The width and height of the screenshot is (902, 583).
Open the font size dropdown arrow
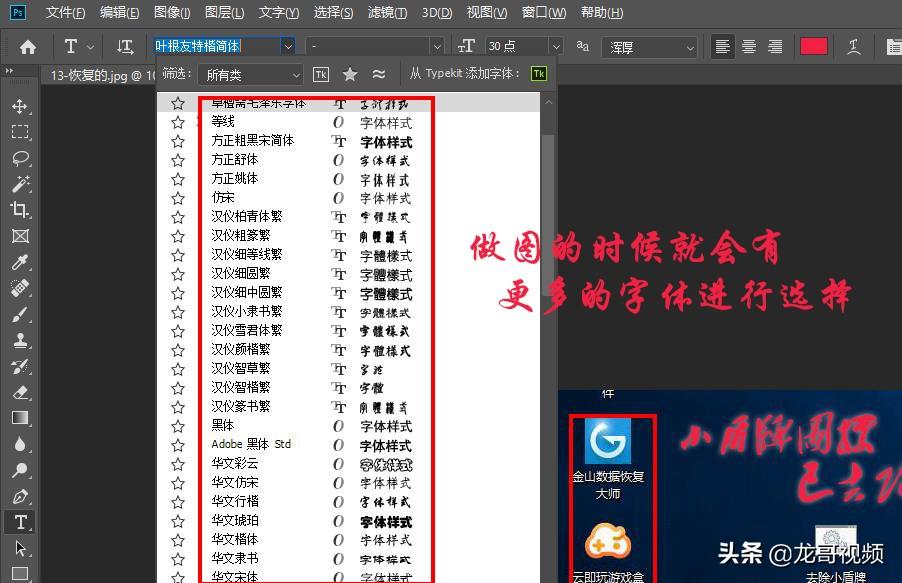(x=555, y=46)
